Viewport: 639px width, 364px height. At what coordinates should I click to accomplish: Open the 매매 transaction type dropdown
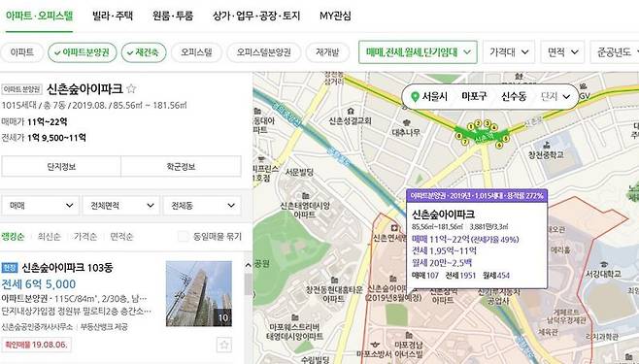pos(40,206)
